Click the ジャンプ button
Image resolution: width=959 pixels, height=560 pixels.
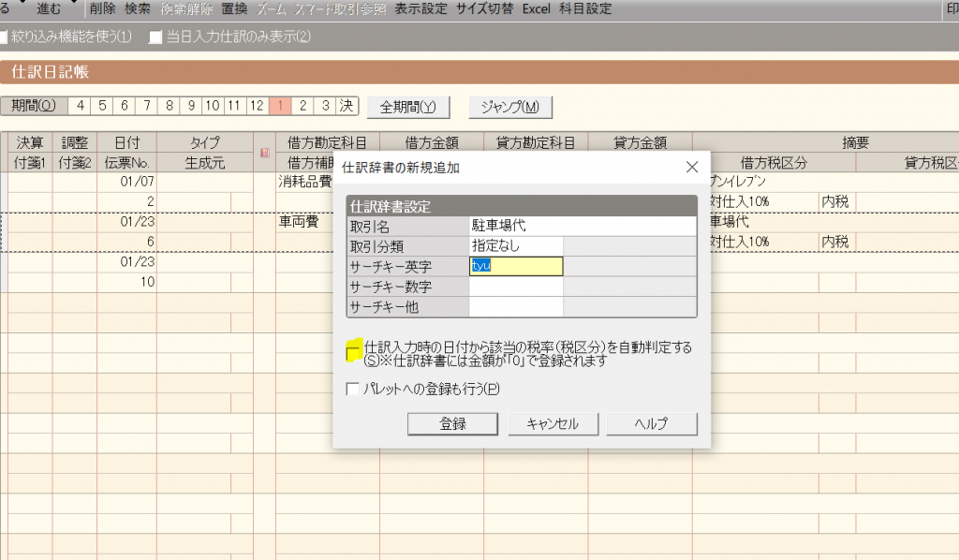coord(509,107)
